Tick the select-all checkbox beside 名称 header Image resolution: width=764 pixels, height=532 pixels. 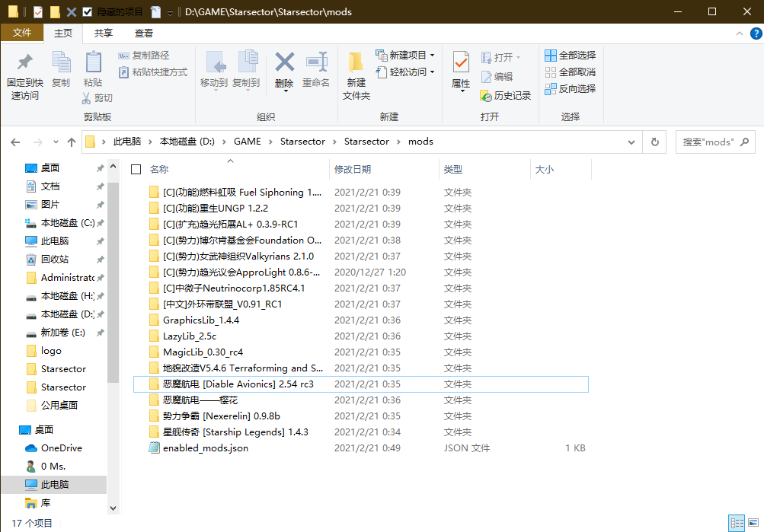pos(136,170)
